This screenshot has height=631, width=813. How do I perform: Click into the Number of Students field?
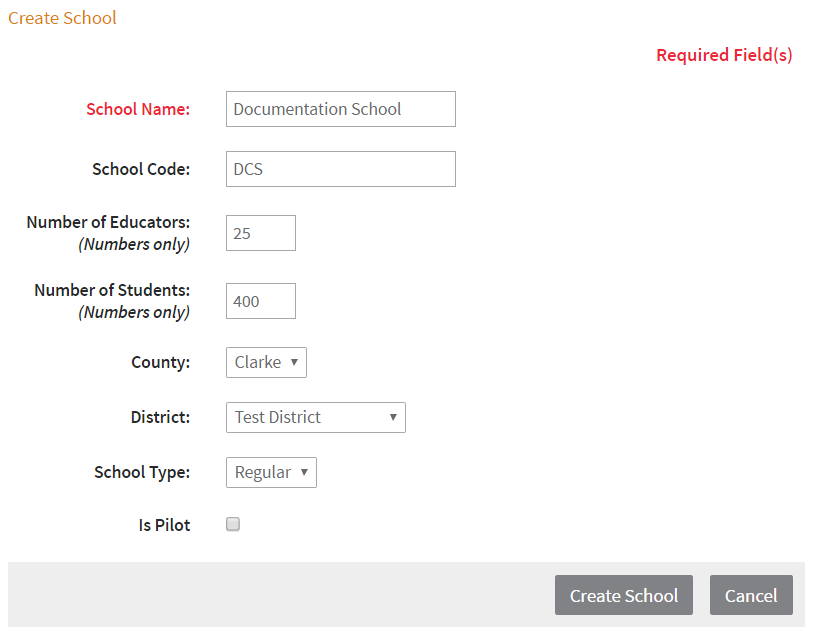click(261, 301)
